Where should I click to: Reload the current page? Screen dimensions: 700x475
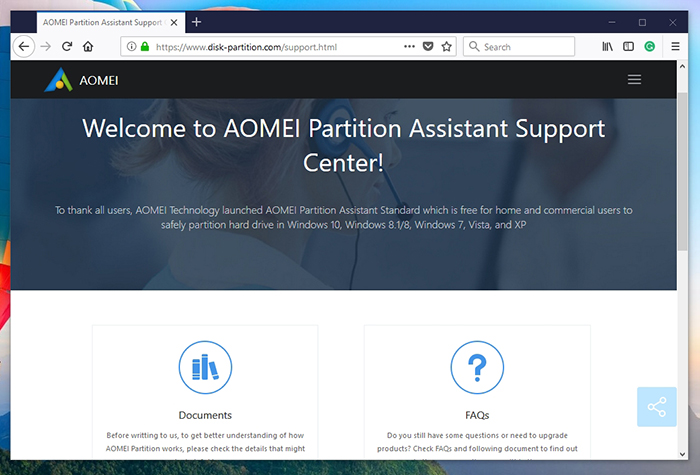67,46
